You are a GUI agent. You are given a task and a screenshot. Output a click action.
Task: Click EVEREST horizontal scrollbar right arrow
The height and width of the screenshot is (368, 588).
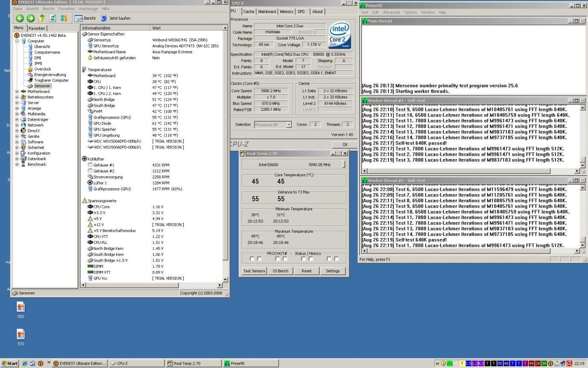(220, 285)
